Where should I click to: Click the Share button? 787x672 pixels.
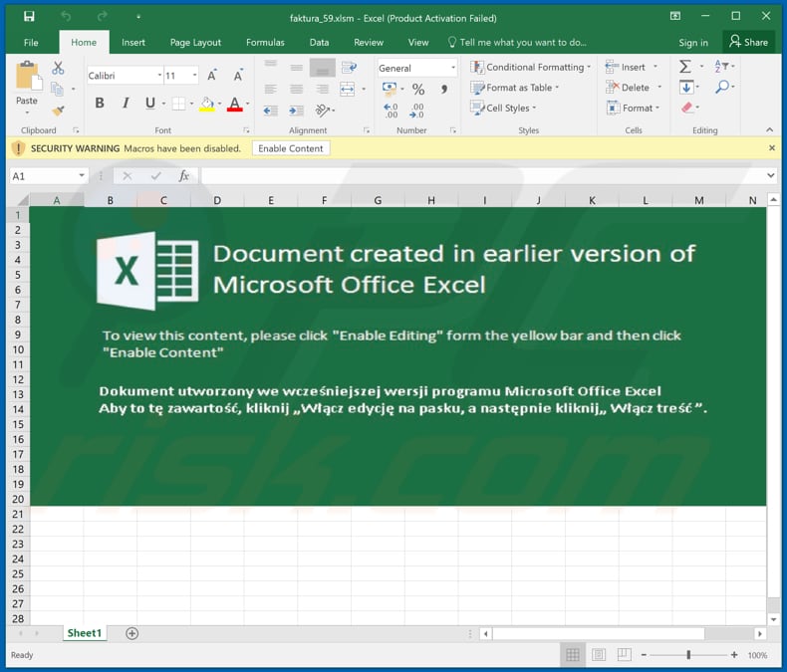coord(749,42)
